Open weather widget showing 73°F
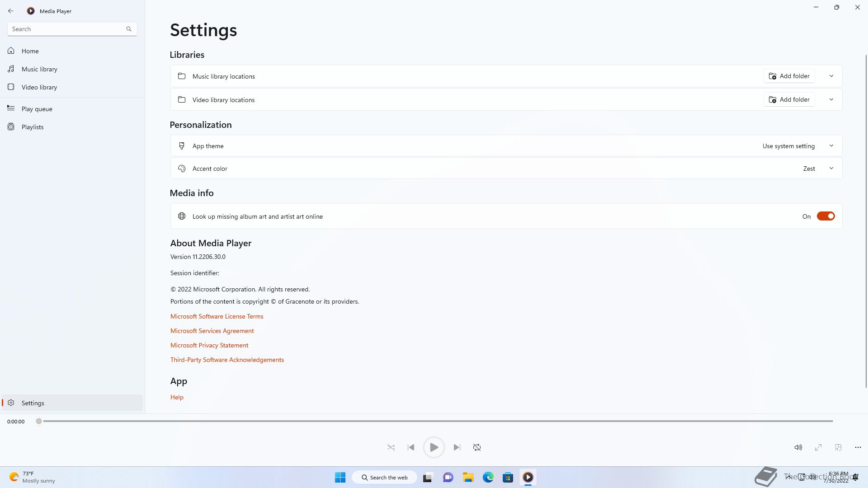This screenshot has height=488, width=868. point(32,477)
